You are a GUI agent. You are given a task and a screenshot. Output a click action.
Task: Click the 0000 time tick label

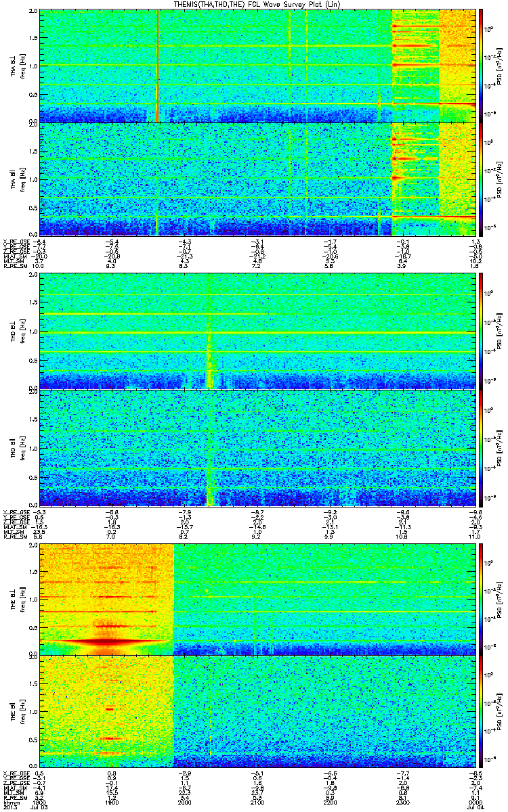pyautogui.click(x=475, y=803)
